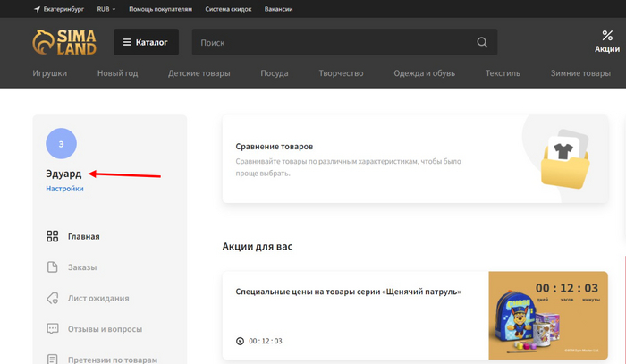Click the Главная grid icon in sidebar
Image resolution: width=626 pixels, height=364 pixels.
[x=52, y=236]
